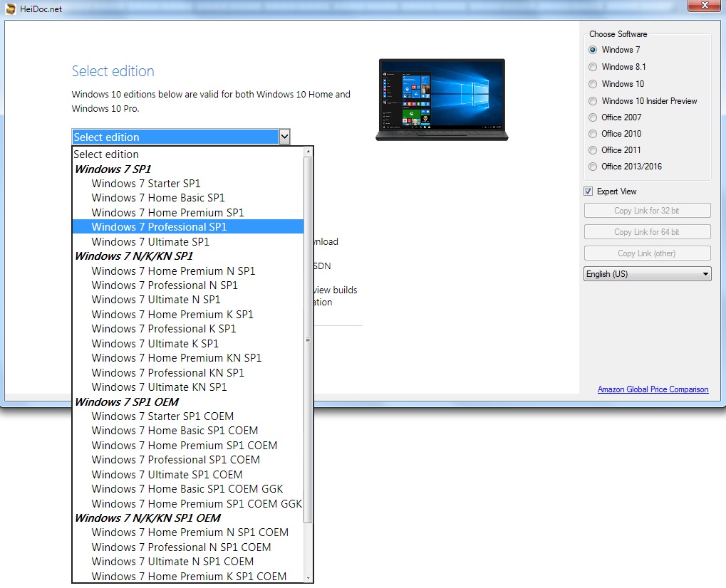
Task: Collapse the Select edition combo box arrow
Action: coord(284,137)
